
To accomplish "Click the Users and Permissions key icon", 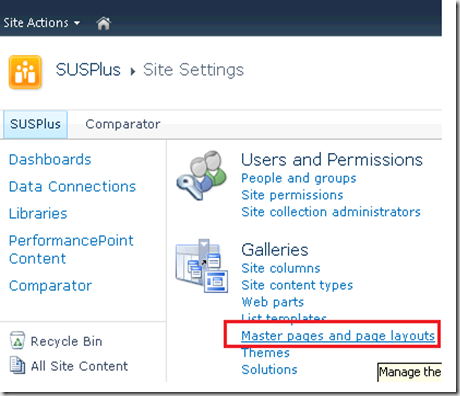I will tap(201, 175).
